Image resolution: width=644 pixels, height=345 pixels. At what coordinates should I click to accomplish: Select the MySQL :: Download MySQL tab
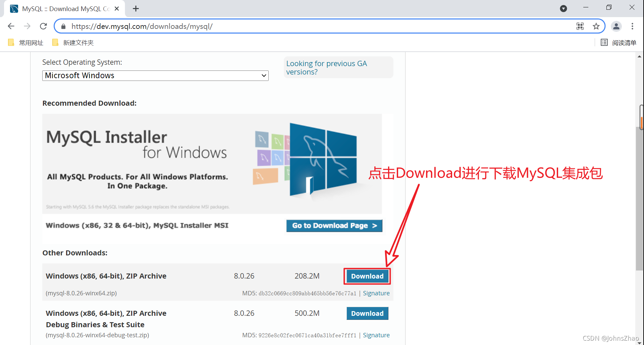coord(64,9)
